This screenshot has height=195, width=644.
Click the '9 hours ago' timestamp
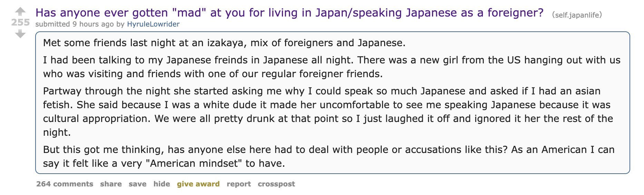click(93, 24)
